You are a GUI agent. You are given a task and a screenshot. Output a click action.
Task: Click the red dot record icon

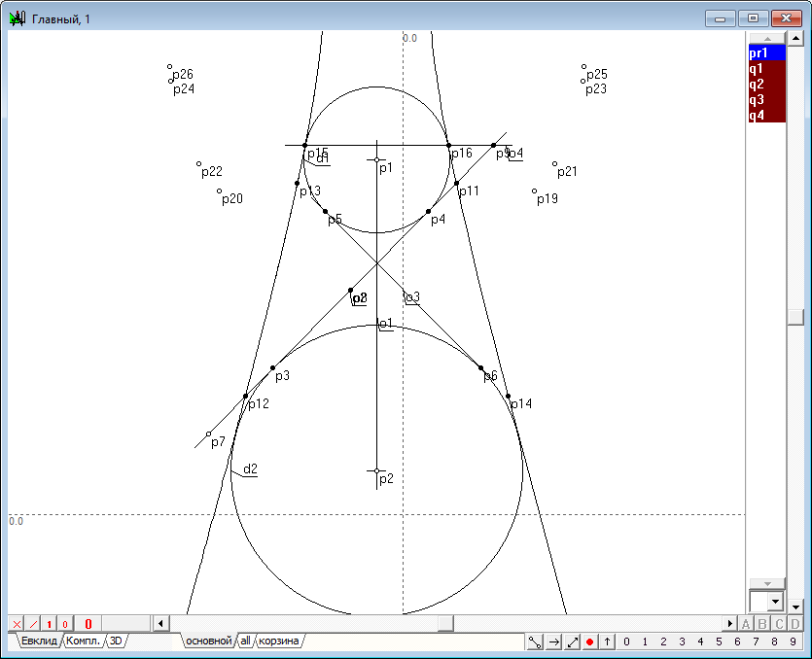590,642
